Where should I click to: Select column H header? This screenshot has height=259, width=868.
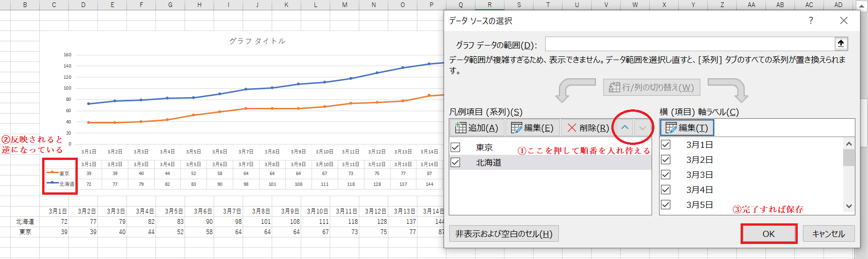click(199, 5)
